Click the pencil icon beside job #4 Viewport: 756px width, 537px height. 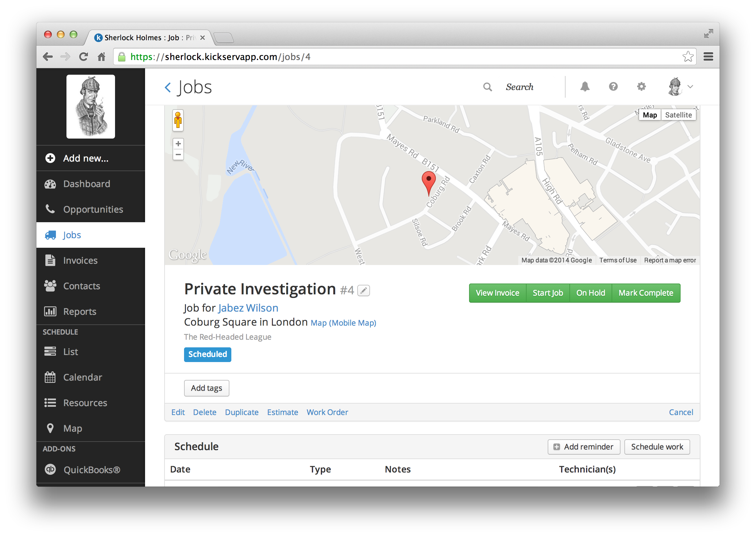(x=363, y=291)
